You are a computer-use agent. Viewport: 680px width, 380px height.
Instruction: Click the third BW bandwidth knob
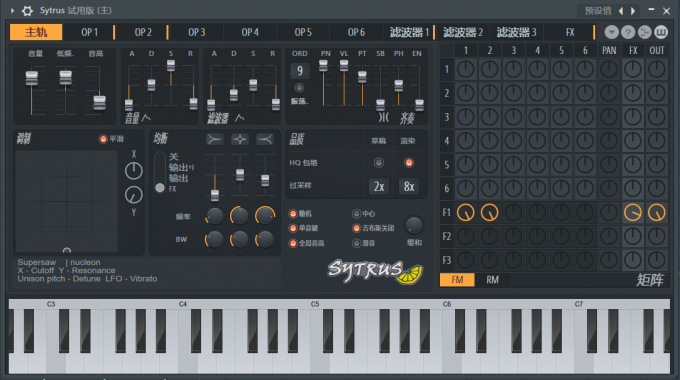tap(265, 239)
